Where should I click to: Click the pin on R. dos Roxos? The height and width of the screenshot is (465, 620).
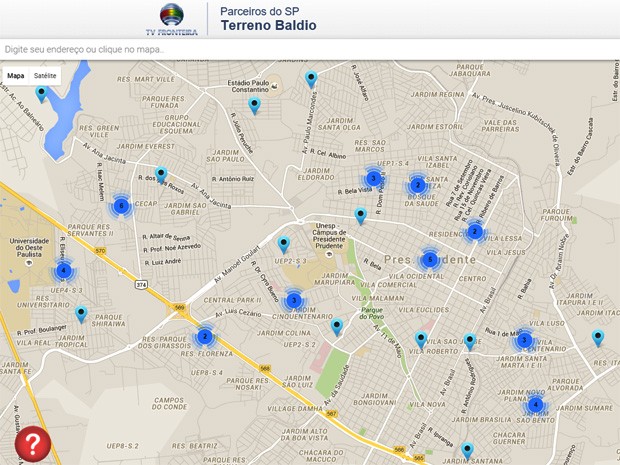pyautogui.click(x=161, y=175)
